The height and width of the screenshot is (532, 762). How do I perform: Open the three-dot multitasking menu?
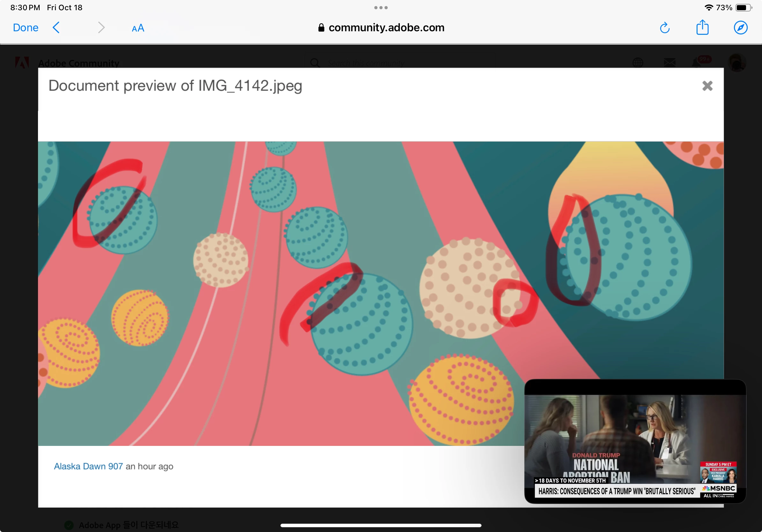point(381,8)
